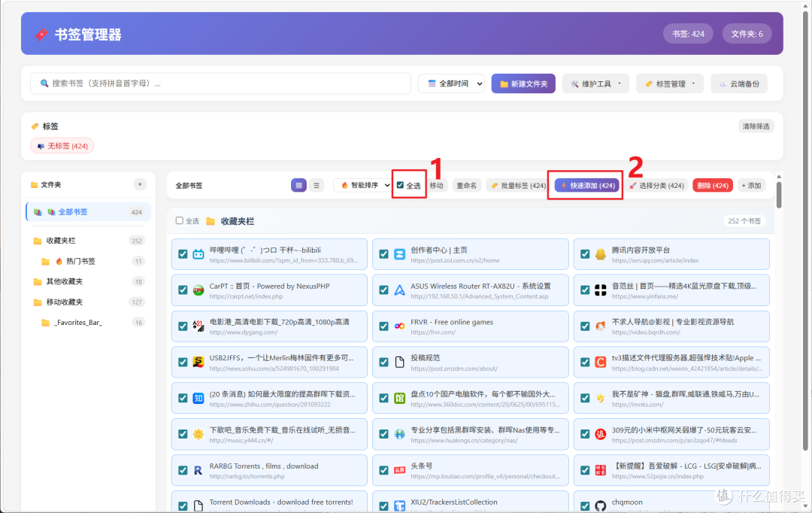Viewport: 812px width, 513px height.
Task: Select 全部书签 in folder list
Action: pos(89,212)
